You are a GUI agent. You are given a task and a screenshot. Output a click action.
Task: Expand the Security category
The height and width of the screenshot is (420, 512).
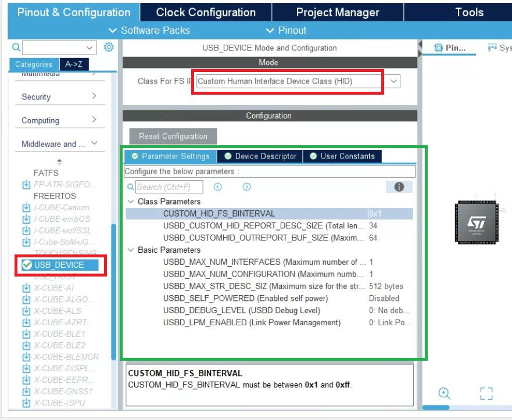(60, 96)
